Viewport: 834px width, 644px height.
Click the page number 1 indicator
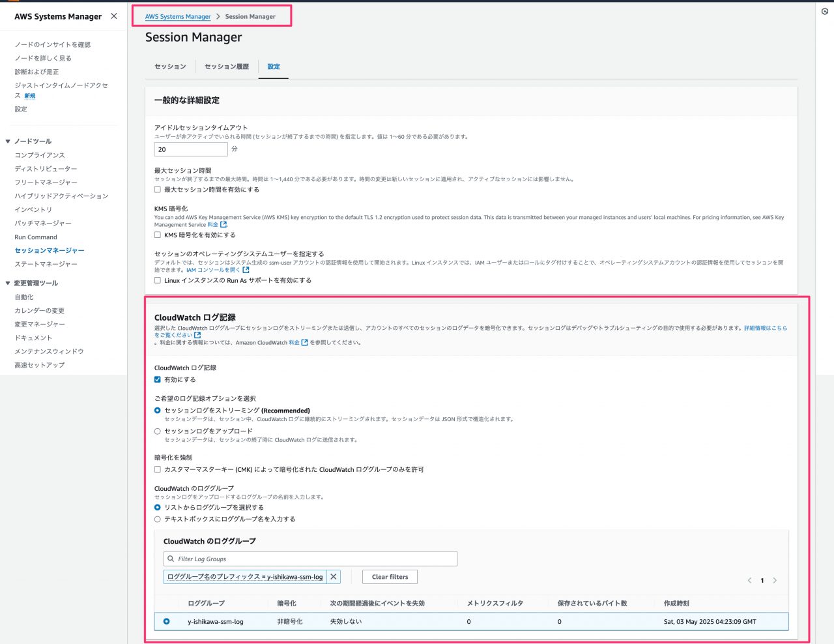pos(762,581)
